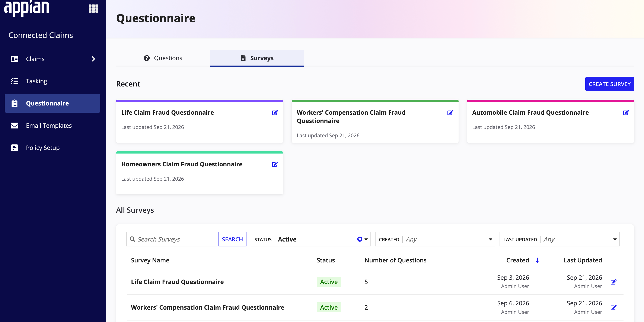The width and height of the screenshot is (644, 322).
Task: Sort by Last Updated column header
Action: click(x=583, y=260)
